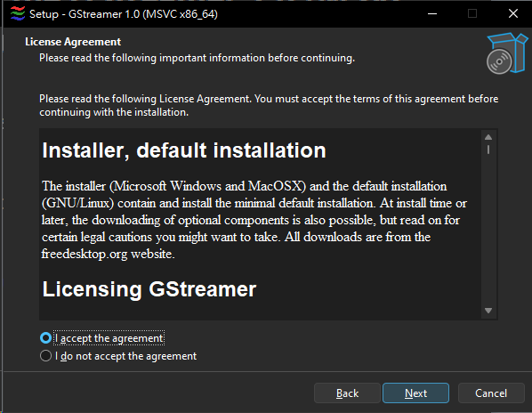Click the license scroll down arrow

pos(488,311)
